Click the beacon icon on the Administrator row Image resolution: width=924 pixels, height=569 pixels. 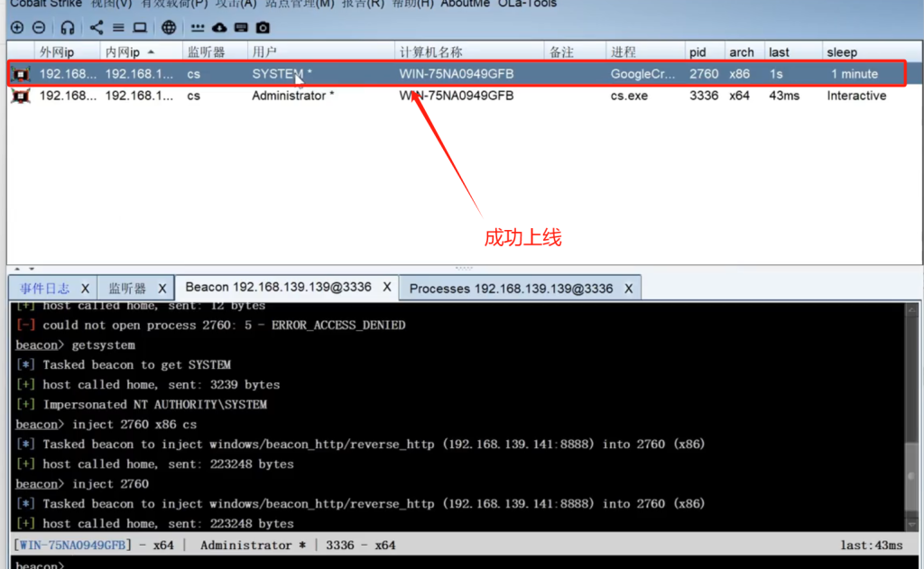[22, 96]
